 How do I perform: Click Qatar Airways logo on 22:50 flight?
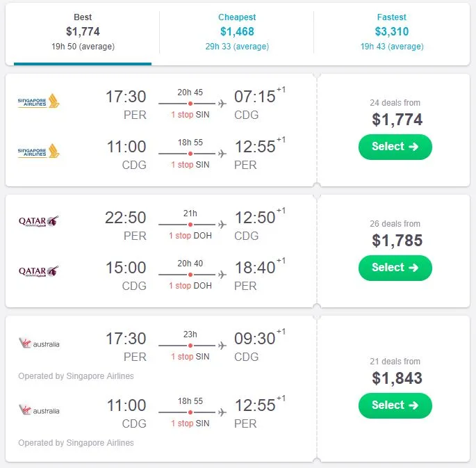pos(39,222)
